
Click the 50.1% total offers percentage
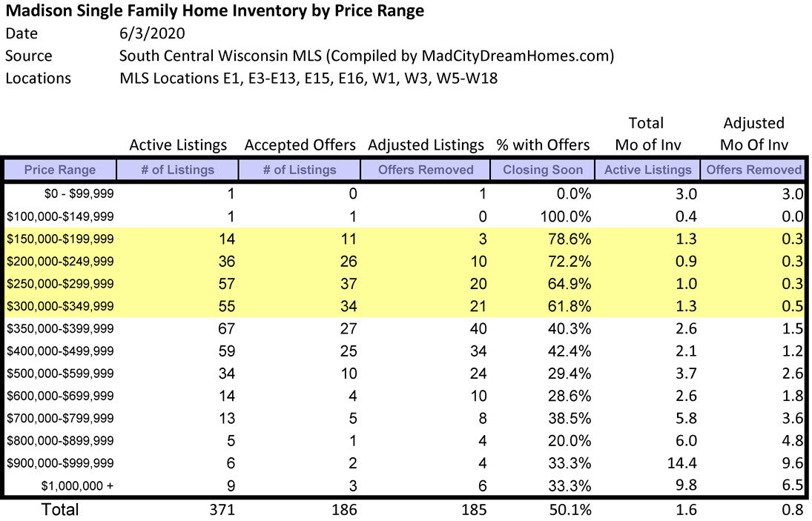pos(570,510)
